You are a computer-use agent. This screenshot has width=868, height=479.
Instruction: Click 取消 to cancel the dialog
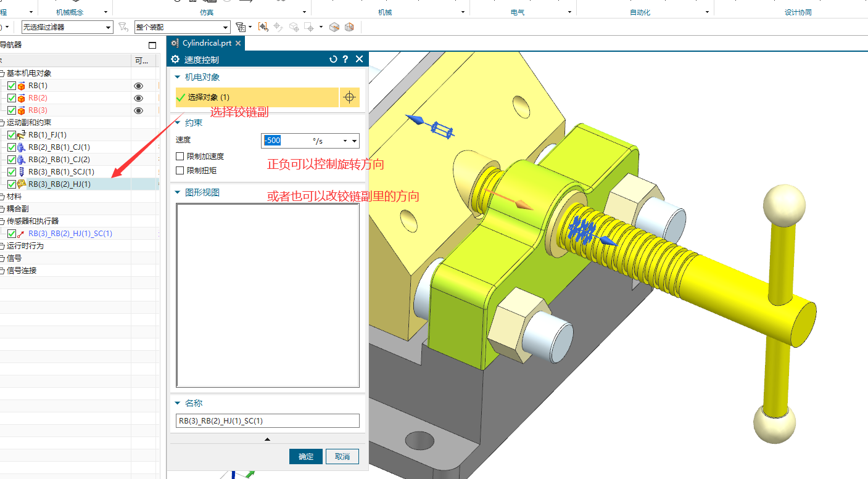[x=342, y=457]
